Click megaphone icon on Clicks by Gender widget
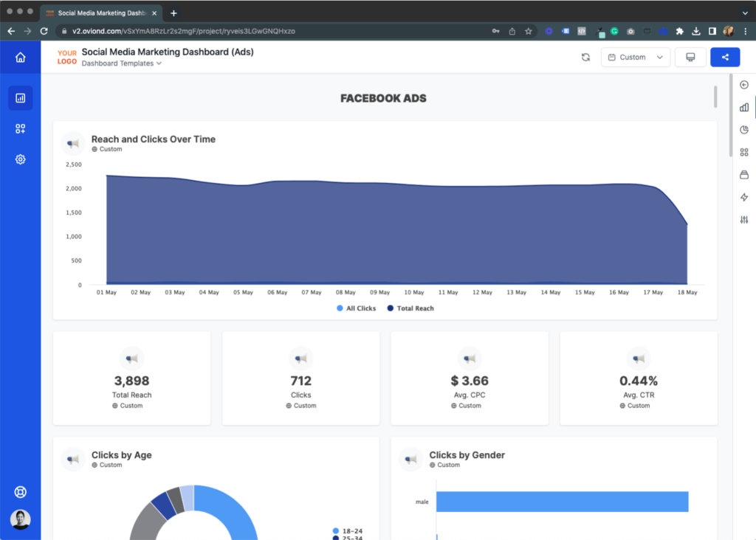This screenshot has height=540, width=756. (411, 459)
